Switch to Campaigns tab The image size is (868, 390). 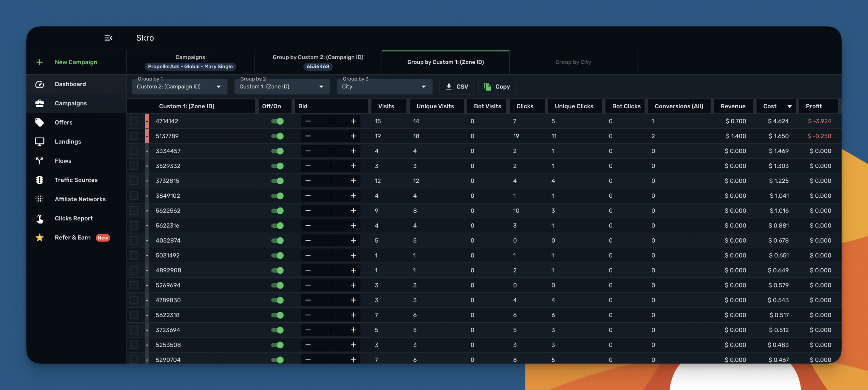190,62
